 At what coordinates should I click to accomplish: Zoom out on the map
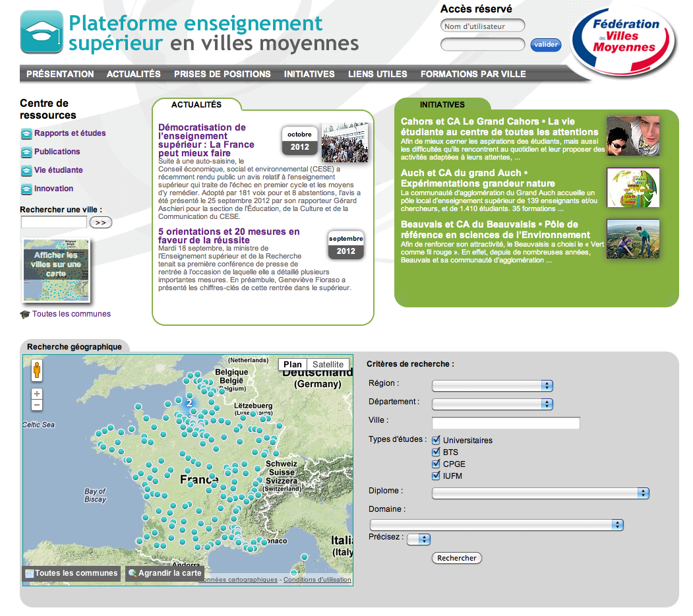(37, 405)
